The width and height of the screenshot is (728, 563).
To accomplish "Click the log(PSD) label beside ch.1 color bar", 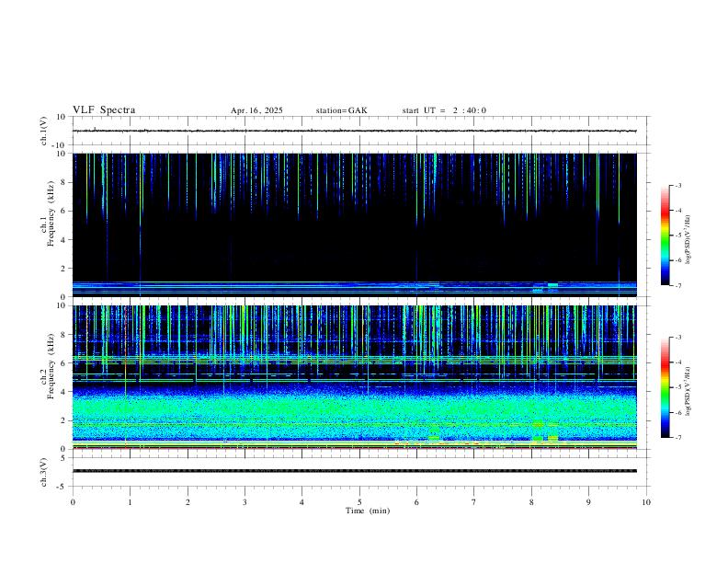I will point(688,240).
